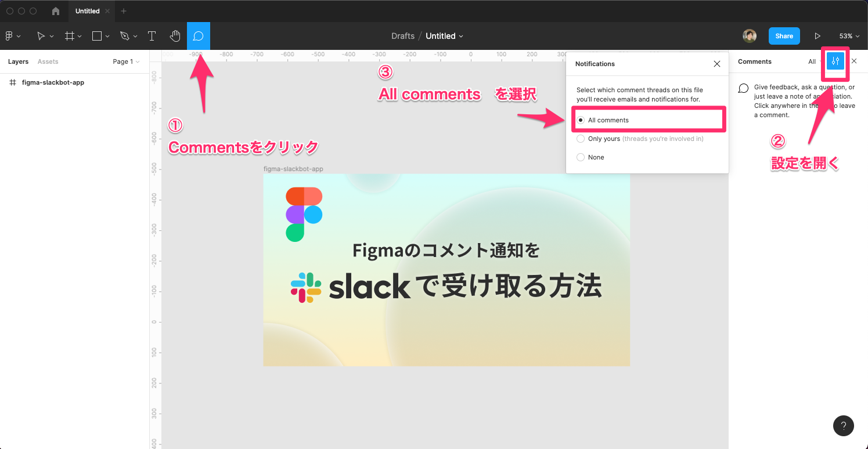This screenshot has width=868, height=449.
Task: Open the zoom level dropdown
Action: 848,35
